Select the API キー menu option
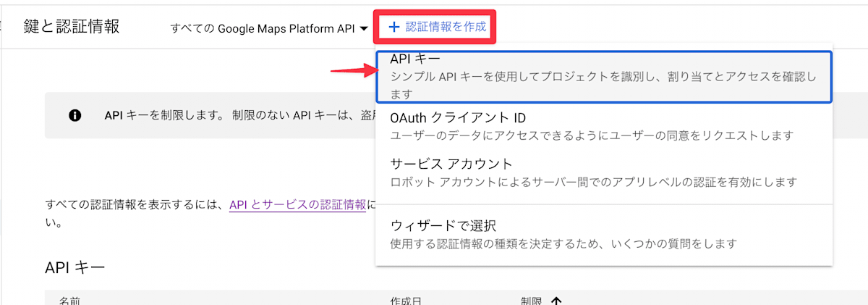 pyautogui.click(x=604, y=76)
